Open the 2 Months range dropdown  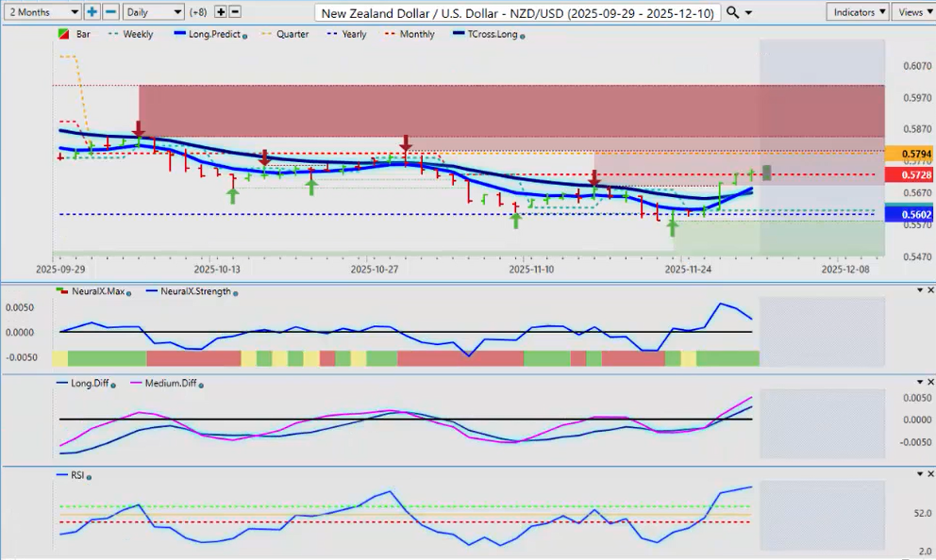(x=42, y=12)
